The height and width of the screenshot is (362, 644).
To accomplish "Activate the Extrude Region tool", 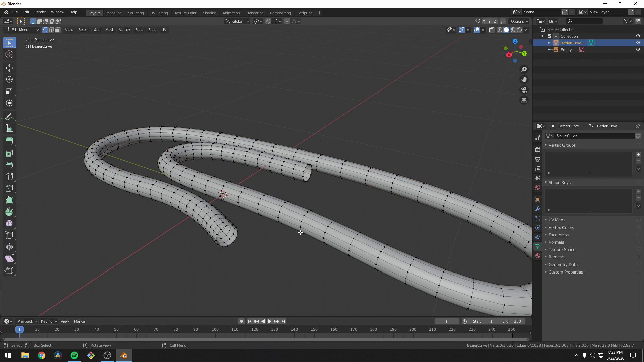I will [9, 141].
